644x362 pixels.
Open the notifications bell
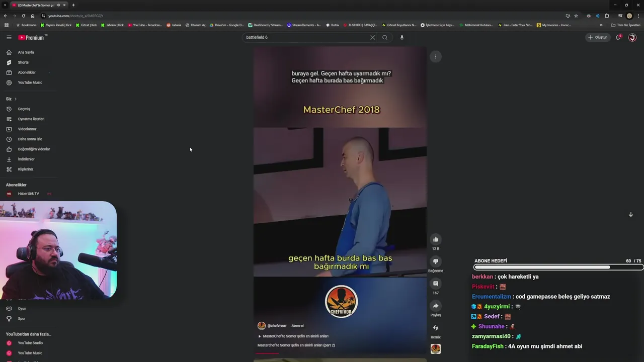pos(618,37)
